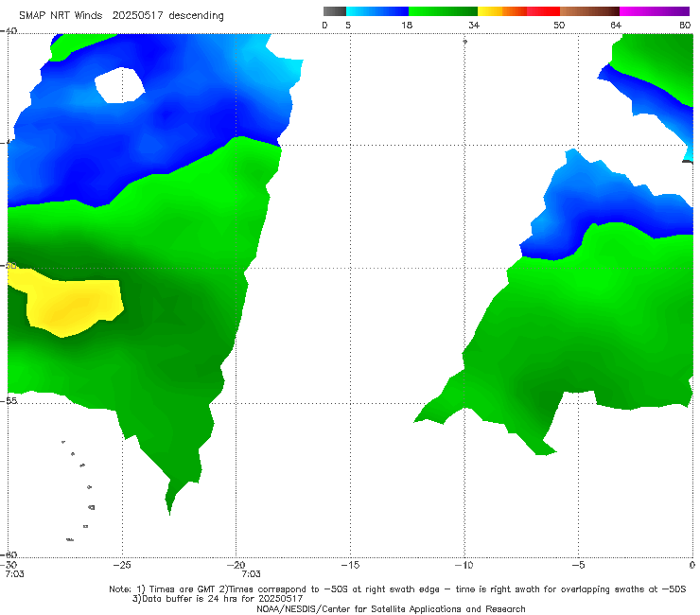Viewport: 700px width, 615px height.
Task: Click the brown segment of the color scale
Action: [x=589, y=11]
